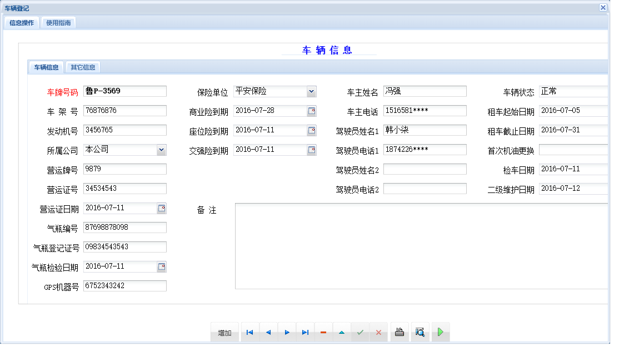Jump to the last vehicle record

click(x=305, y=332)
